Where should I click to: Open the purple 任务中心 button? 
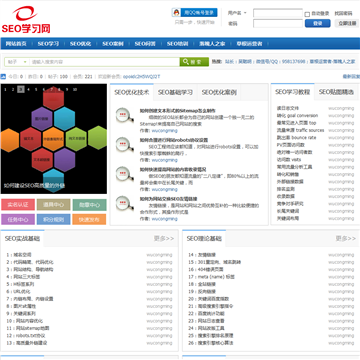pos(18,219)
